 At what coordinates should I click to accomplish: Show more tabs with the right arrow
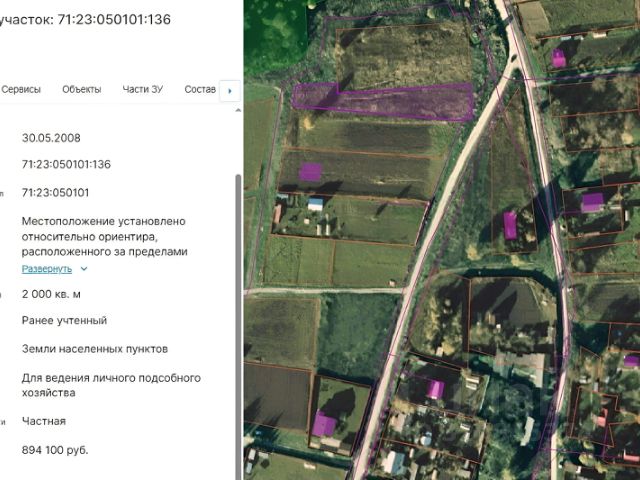click(230, 91)
